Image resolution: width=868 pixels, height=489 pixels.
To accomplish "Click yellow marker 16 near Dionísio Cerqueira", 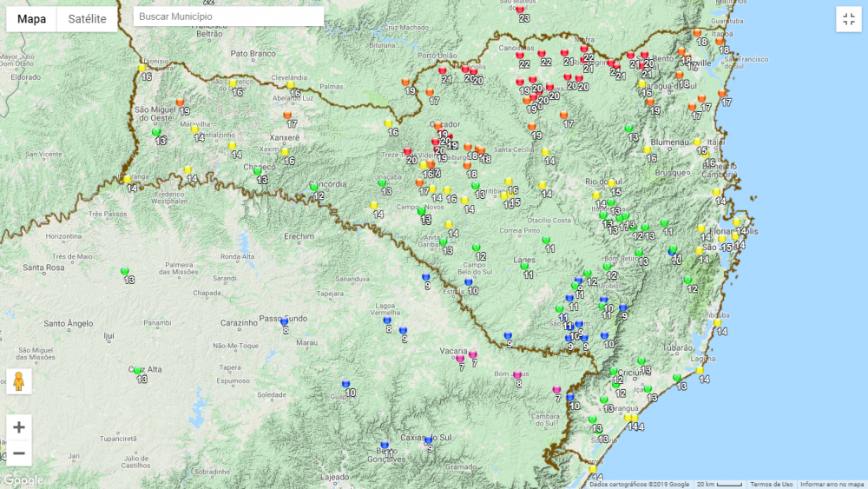I will pyautogui.click(x=142, y=68).
